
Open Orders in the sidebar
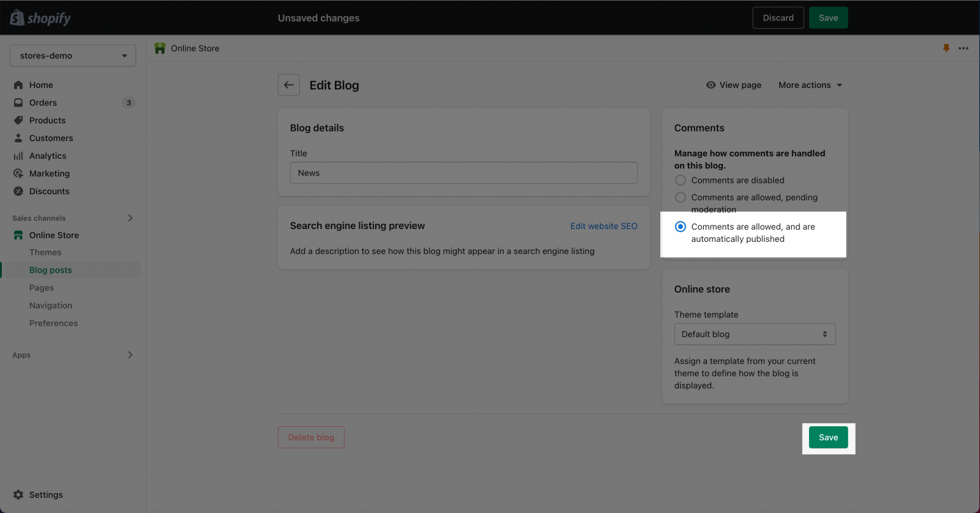click(x=43, y=103)
